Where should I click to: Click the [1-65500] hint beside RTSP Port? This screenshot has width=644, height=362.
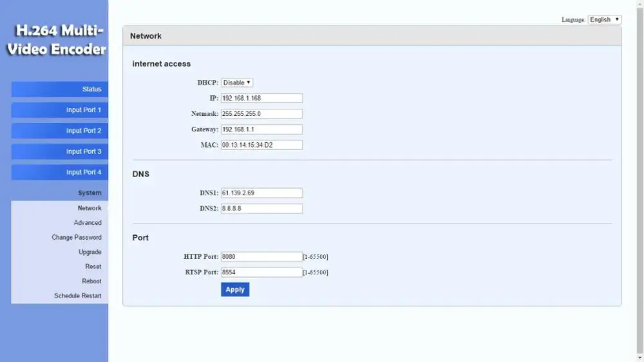pyautogui.click(x=316, y=272)
